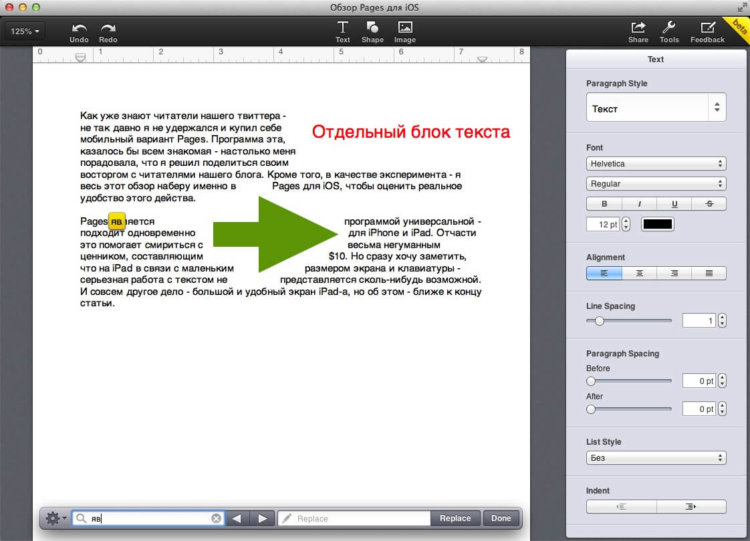The height and width of the screenshot is (541, 750).
Task: Click the Line Spacing stepper arrows
Action: tap(722, 320)
